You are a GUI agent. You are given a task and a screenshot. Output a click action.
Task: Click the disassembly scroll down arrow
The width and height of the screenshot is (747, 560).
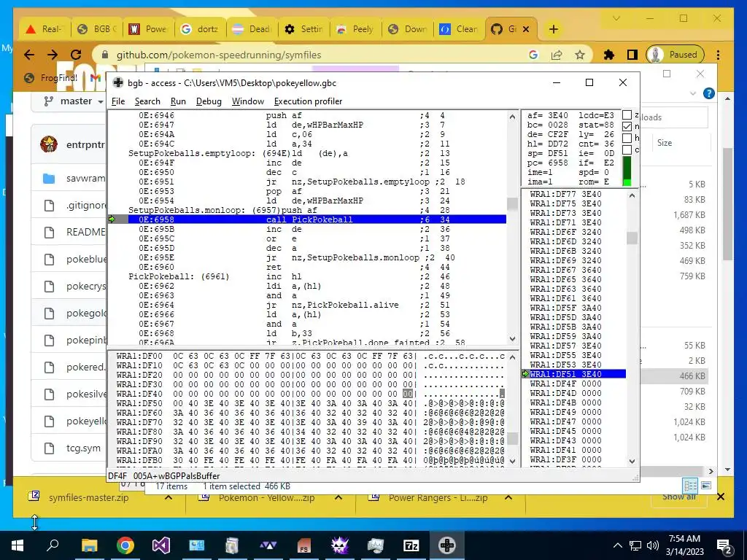click(x=512, y=338)
